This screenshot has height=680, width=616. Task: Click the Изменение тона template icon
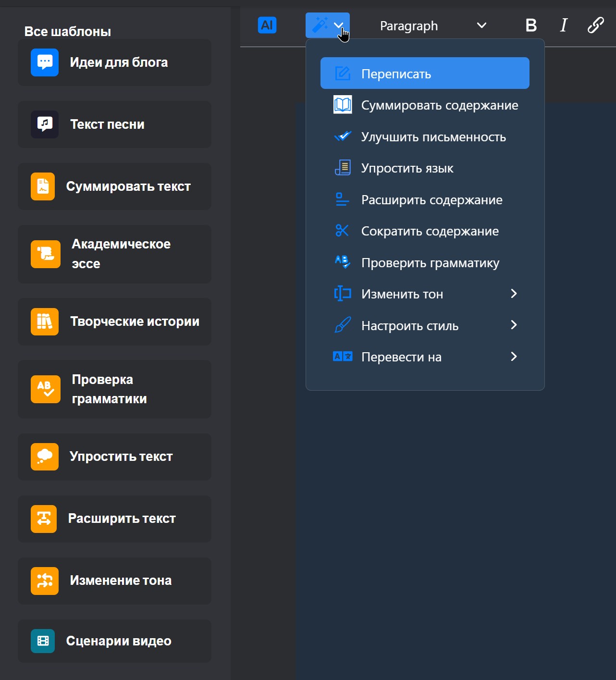[45, 581]
